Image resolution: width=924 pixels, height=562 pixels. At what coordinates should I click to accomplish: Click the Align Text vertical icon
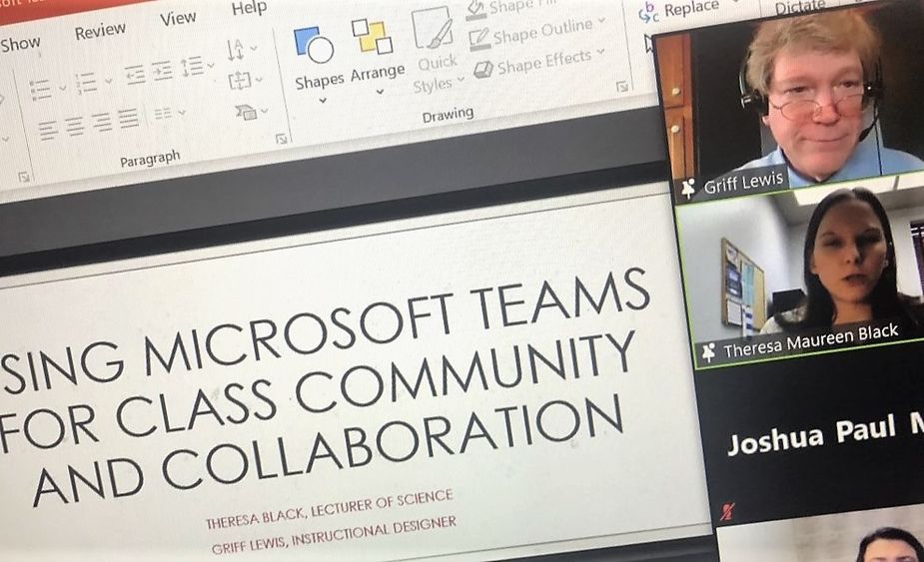pos(240,80)
